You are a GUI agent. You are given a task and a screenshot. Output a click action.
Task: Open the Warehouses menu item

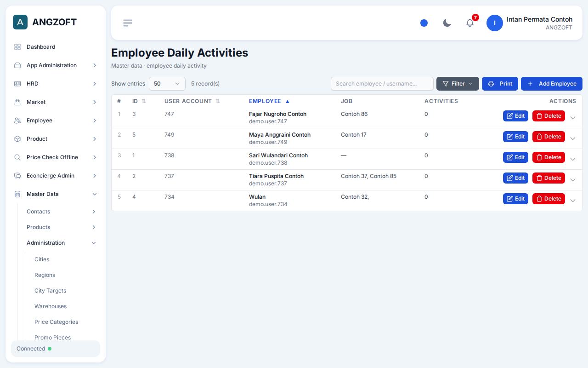pyautogui.click(x=51, y=306)
